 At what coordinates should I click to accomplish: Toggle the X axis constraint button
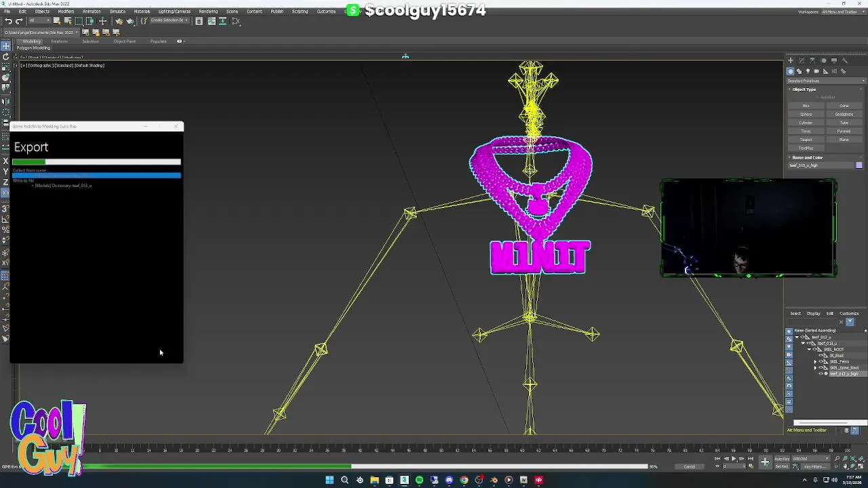click(x=5, y=161)
